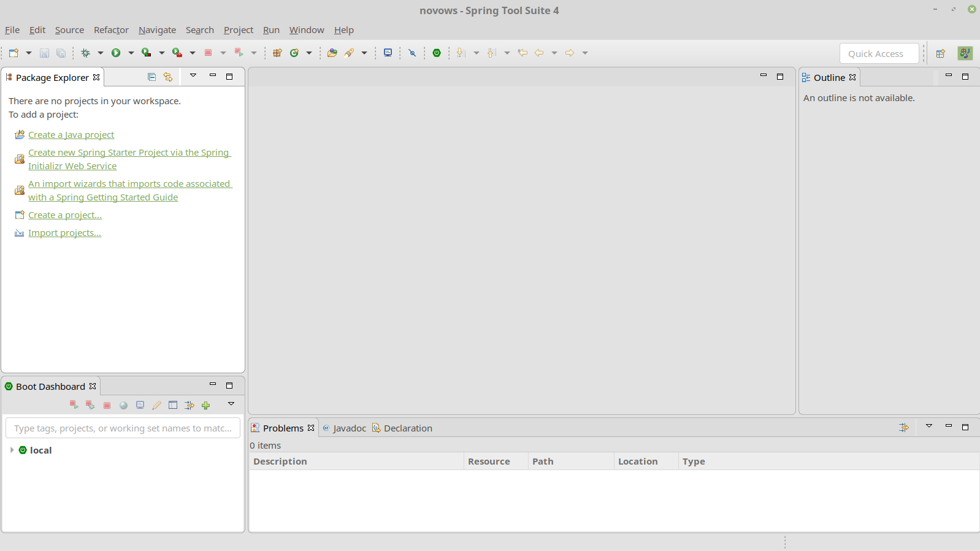Toggle Link with Editor in Package Explorer
980x551 pixels.
point(168,77)
